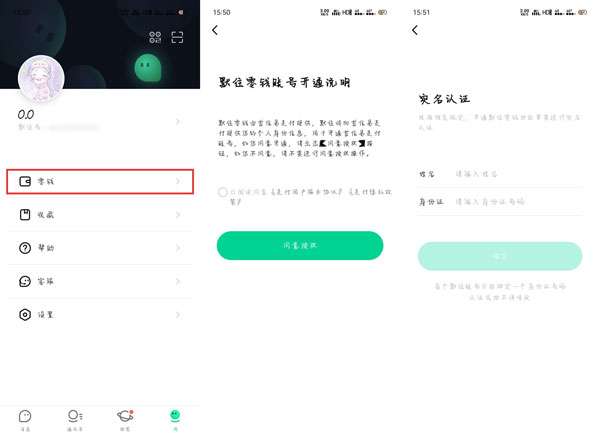
Task: Open the wallet item highlighted in red
Action: (x=100, y=181)
